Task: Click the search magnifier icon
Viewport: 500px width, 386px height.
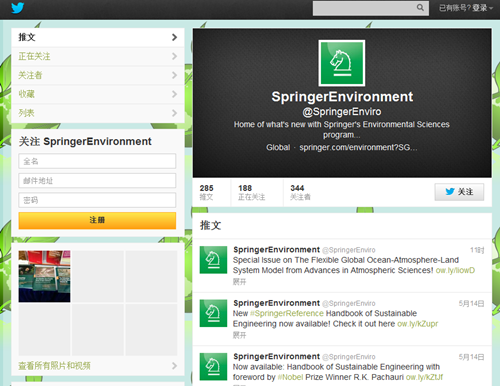Action: [420, 7]
